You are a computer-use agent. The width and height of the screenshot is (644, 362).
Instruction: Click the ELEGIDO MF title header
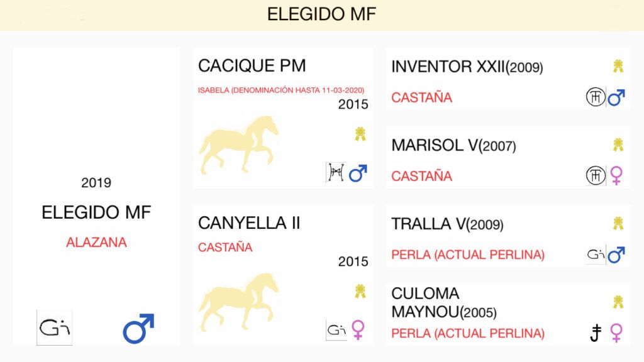pos(321,14)
